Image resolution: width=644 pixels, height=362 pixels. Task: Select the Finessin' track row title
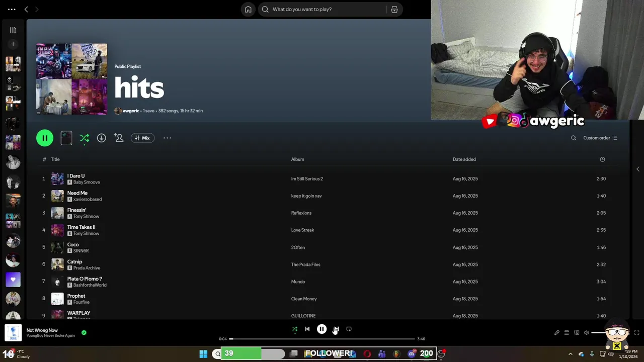pyautogui.click(x=76, y=210)
